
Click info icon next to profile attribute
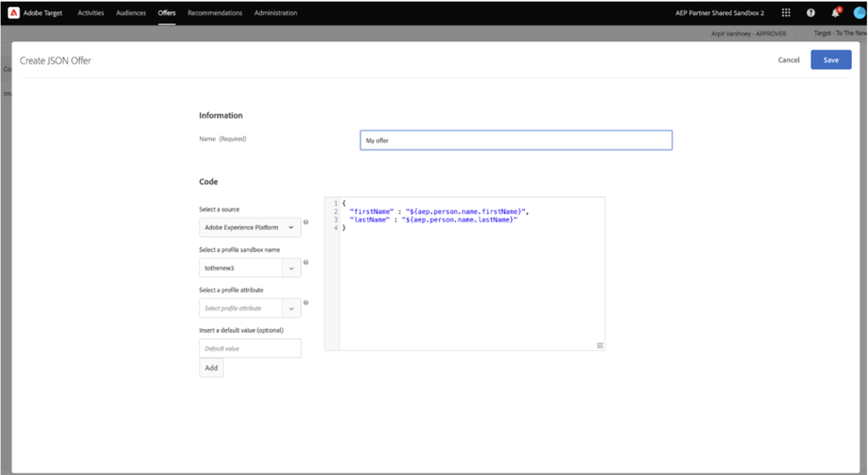(x=305, y=303)
